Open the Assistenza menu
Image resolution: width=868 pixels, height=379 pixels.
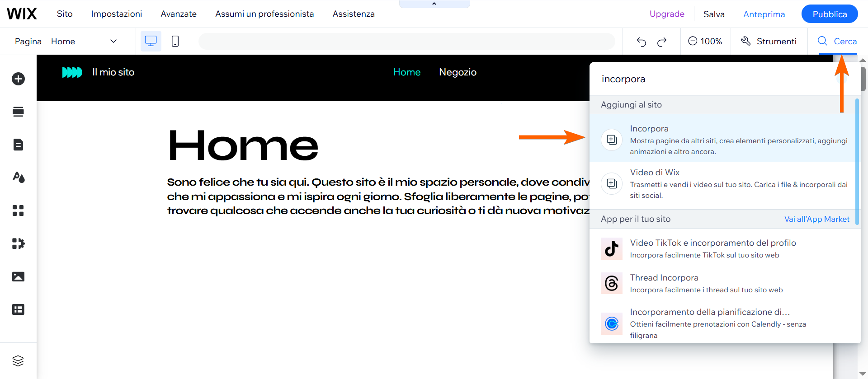tap(354, 14)
